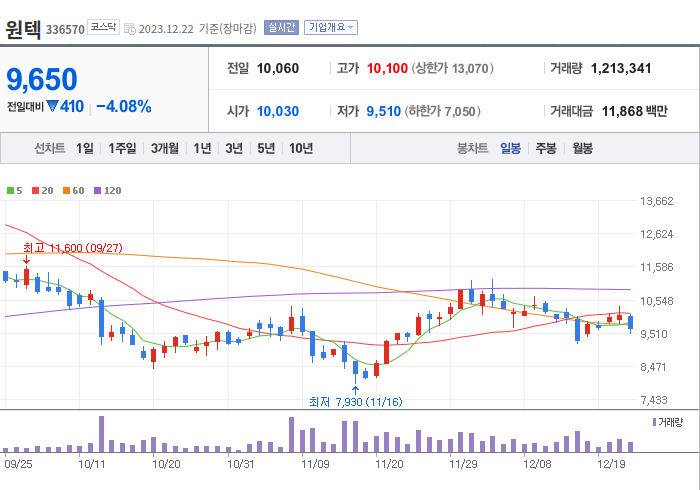Switch to 주봉 weekly candle chart
Viewport: 700px width, 490px height.
coord(546,148)
